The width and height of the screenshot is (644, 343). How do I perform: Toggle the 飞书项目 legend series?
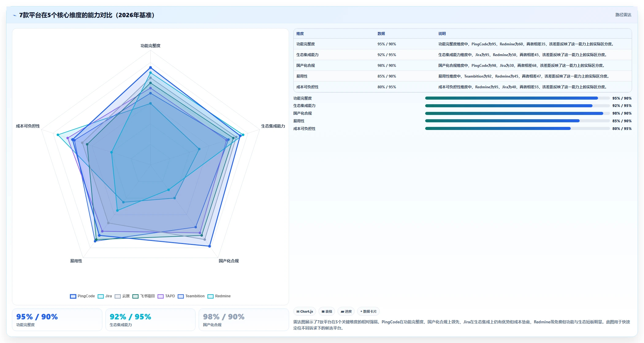click(x=144, y=296)
